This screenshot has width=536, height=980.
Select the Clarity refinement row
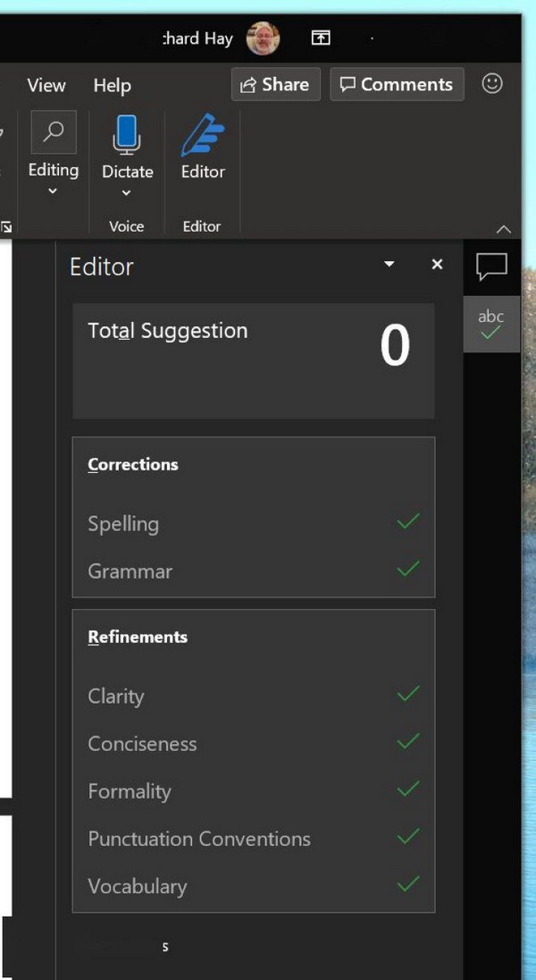tap(254, 696)
